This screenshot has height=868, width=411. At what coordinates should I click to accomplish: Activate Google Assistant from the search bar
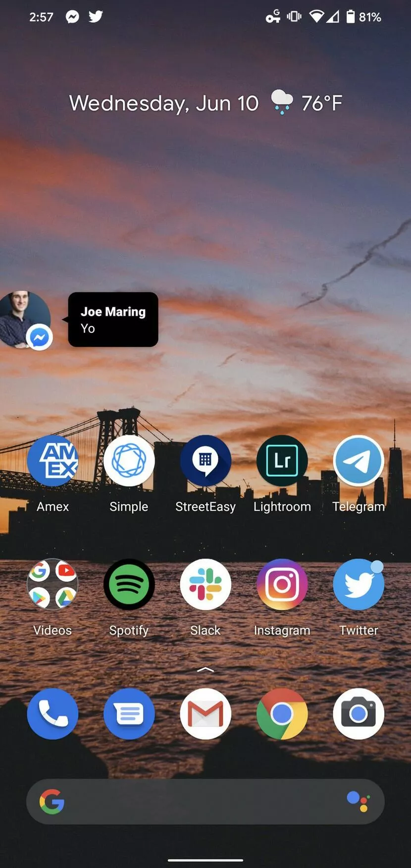358,801
